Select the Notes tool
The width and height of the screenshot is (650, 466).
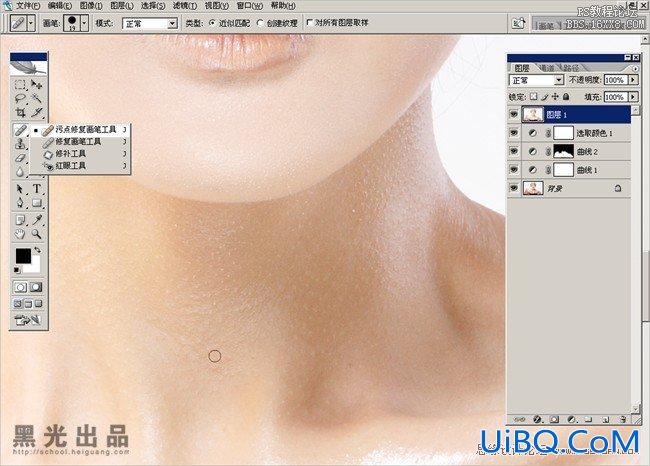point(20,220)
